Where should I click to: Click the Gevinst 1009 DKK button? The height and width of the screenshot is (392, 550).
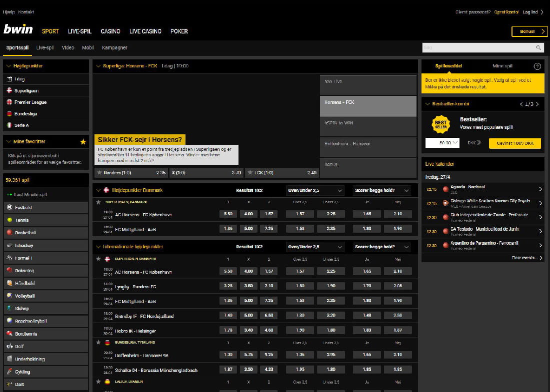tap(515, 143)
